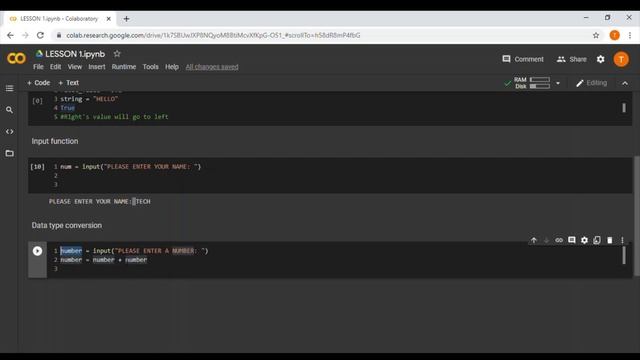
Task: Go back in browser
Action: click(10, 36)
